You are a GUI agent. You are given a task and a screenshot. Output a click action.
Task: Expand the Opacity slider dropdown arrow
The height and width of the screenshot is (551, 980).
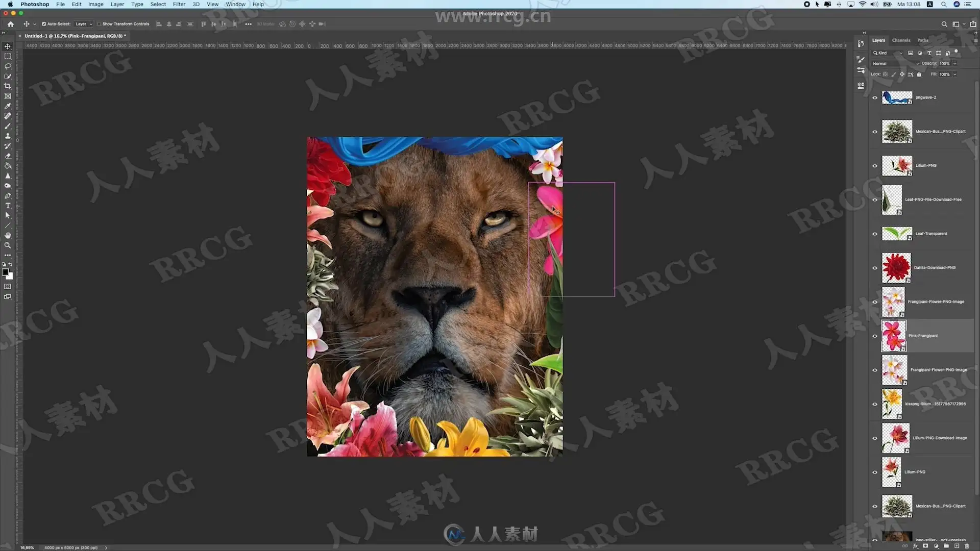[x=955, y=64]
